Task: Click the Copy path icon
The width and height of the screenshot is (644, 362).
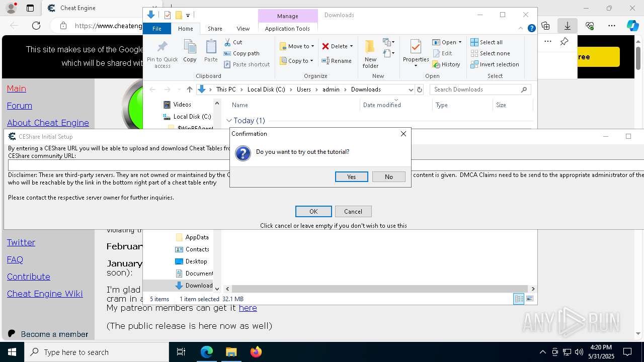Action: [227, 53]
